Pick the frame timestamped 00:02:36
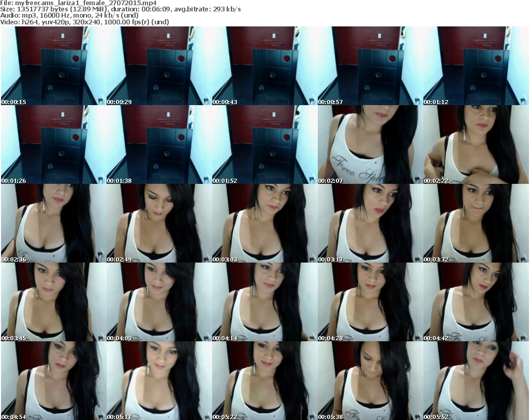Viewport: 530px width, 420px height. [x=54, y=223]
